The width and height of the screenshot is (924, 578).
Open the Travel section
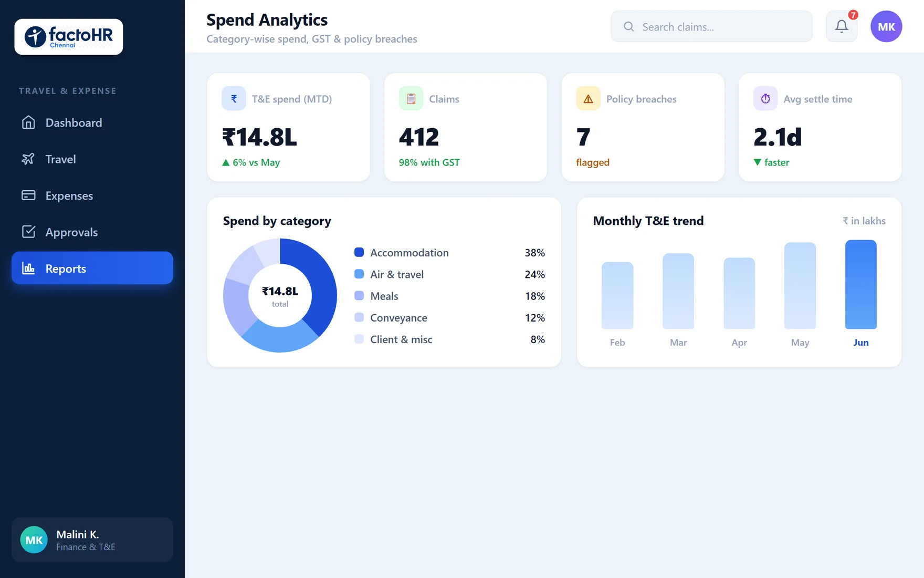pos(92,159)
